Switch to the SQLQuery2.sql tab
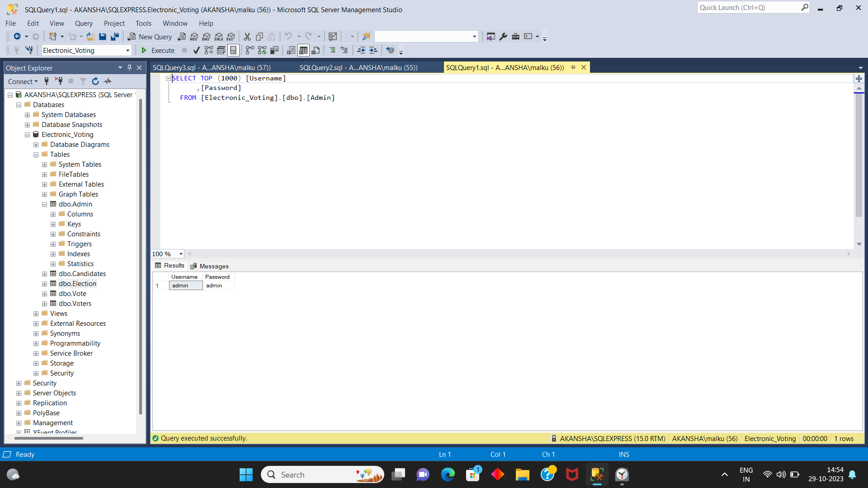This screenshot has width=868, height=488. [359, 67]
